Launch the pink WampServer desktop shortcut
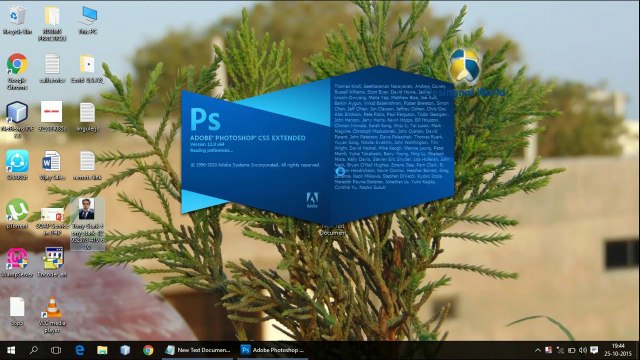Screen dimensions: 640x360 (17, 262)
